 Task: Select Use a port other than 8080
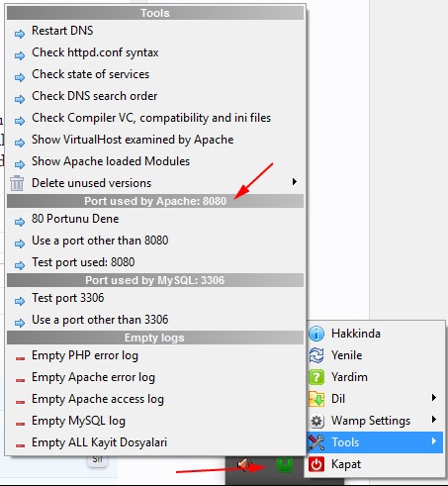155,241
